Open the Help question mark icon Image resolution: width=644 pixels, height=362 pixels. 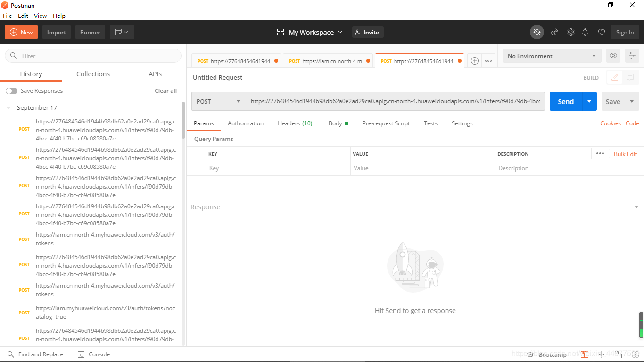635,354
